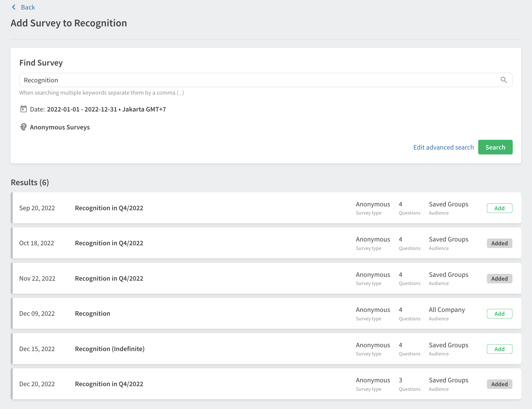Open the Edit advanced search link
The width and height of the screenshot is (532, 409).
point(443,147)
